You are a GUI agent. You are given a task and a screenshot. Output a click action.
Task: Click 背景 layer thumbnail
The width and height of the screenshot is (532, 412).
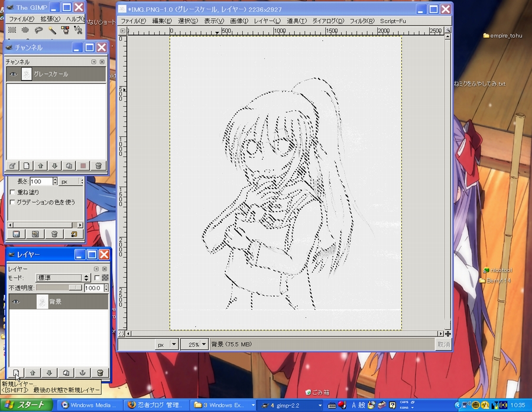click(42, 301)
